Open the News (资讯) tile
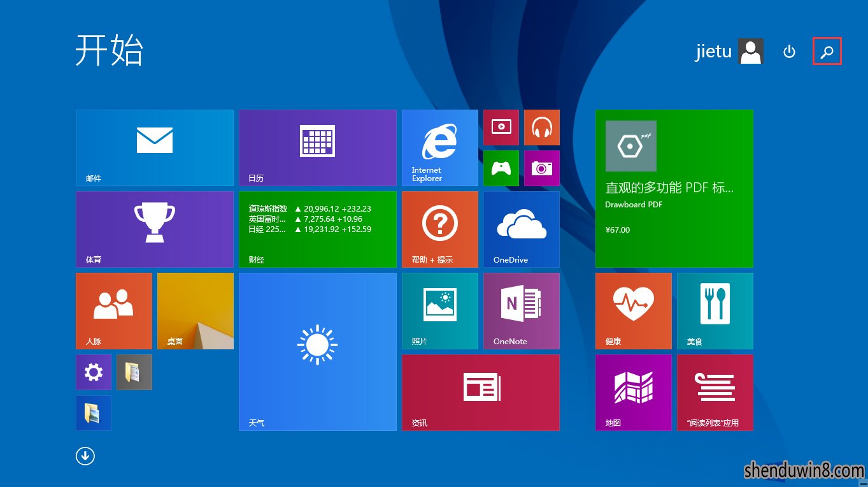This screenshot has height=487, width=868. tap(481, 393)
